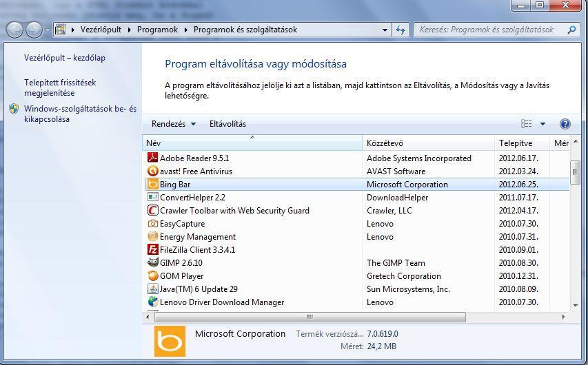This screenshot has height=365, width=588.
Task: Click the Crawler Toolbar icon
Action: (x=152, y=210)
